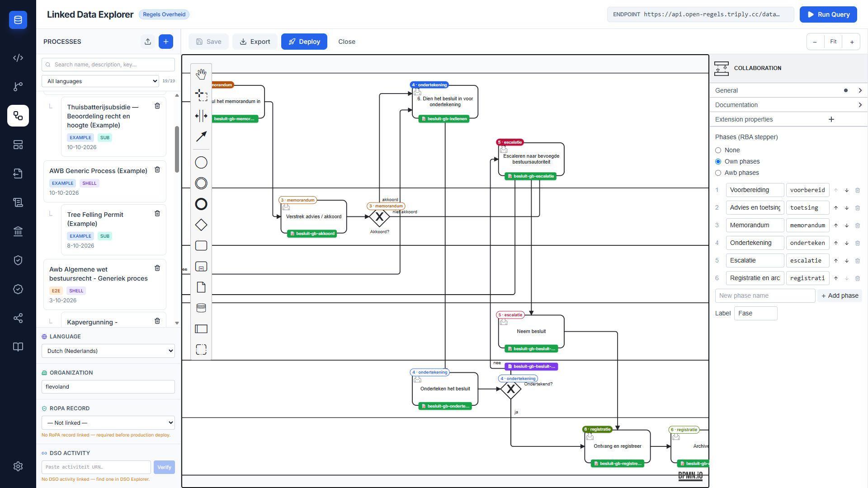Zoom out with the minus button
The height and width of the screenshot is (488, 868).
click(x=815, y=42)
